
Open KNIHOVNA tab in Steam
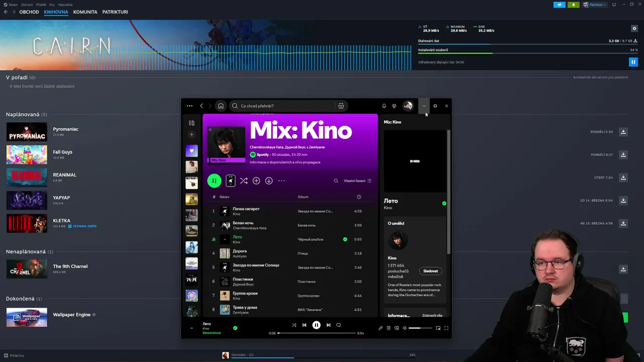[x=56, y=12]
